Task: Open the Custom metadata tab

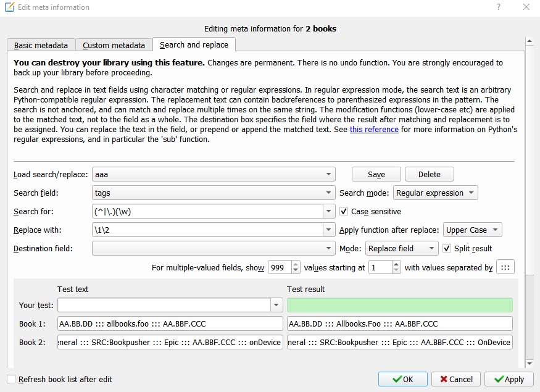Action: point(114,45)
